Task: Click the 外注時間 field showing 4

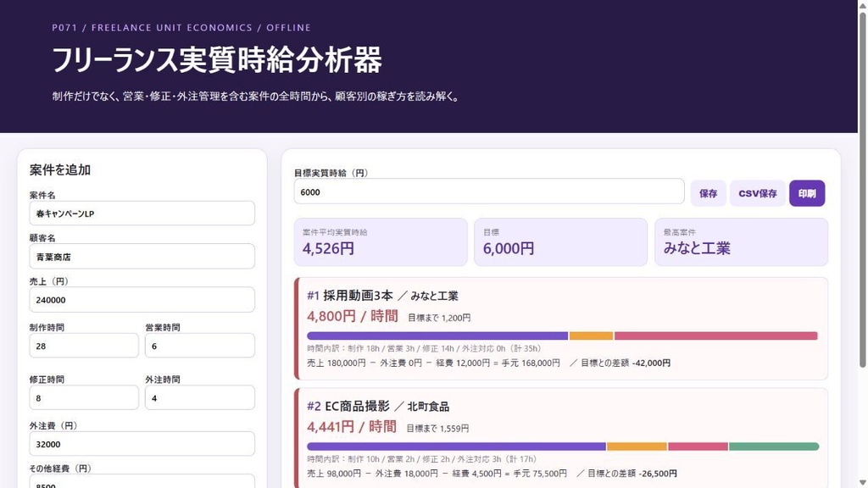Action: (200, 397)
